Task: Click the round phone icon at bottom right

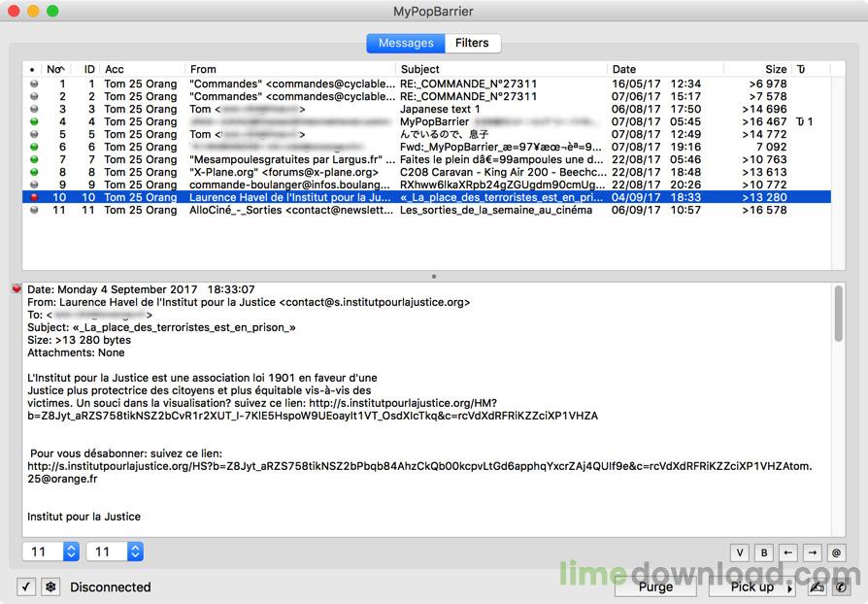Action: 841,587
